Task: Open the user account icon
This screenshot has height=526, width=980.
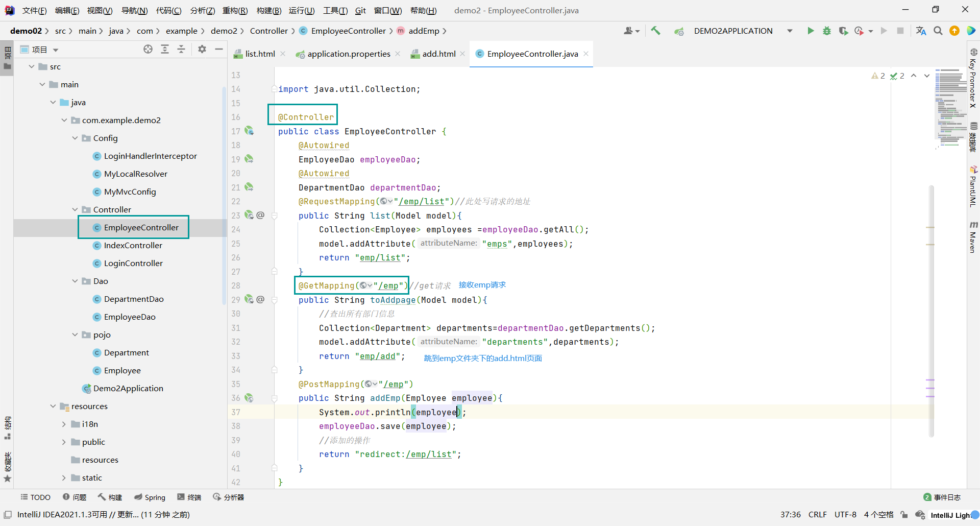Action: point(631,31)
